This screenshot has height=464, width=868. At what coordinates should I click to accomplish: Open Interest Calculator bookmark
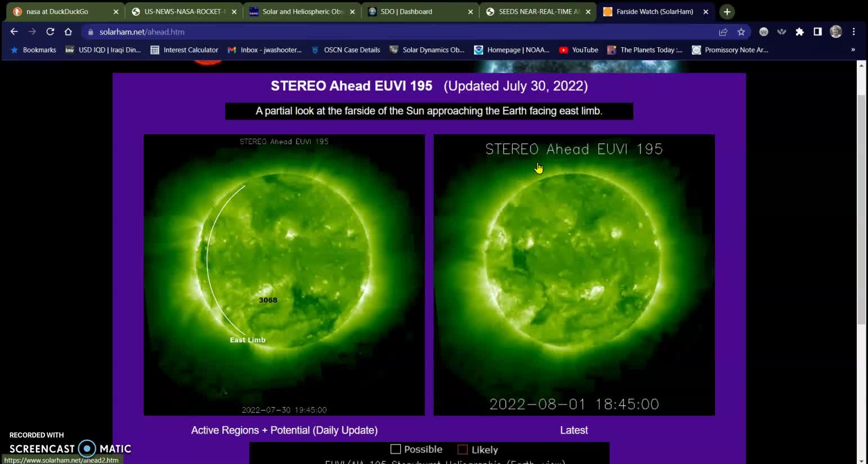click(184, 50)
